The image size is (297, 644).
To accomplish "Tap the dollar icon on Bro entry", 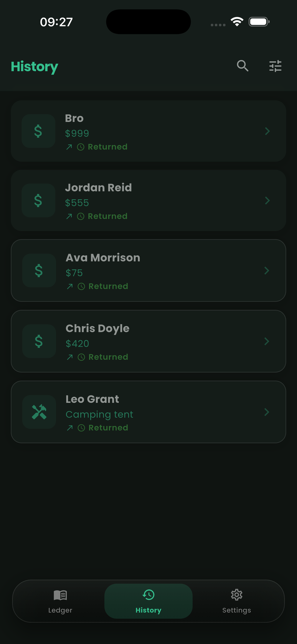I will 38,131.
